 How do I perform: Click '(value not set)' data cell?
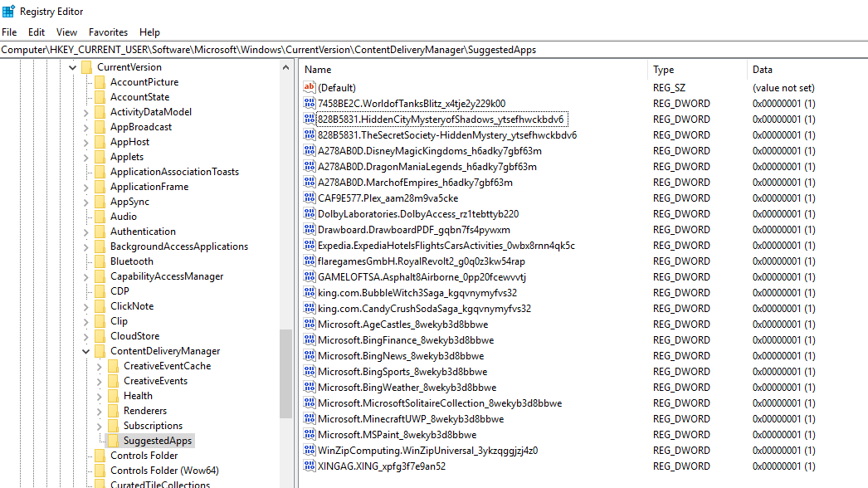(783, 87)
